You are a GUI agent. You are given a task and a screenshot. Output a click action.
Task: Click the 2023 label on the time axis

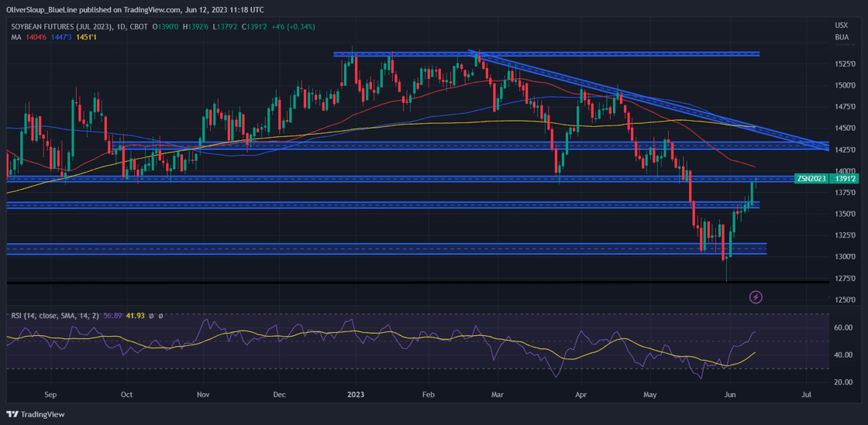tap(356, 395)
